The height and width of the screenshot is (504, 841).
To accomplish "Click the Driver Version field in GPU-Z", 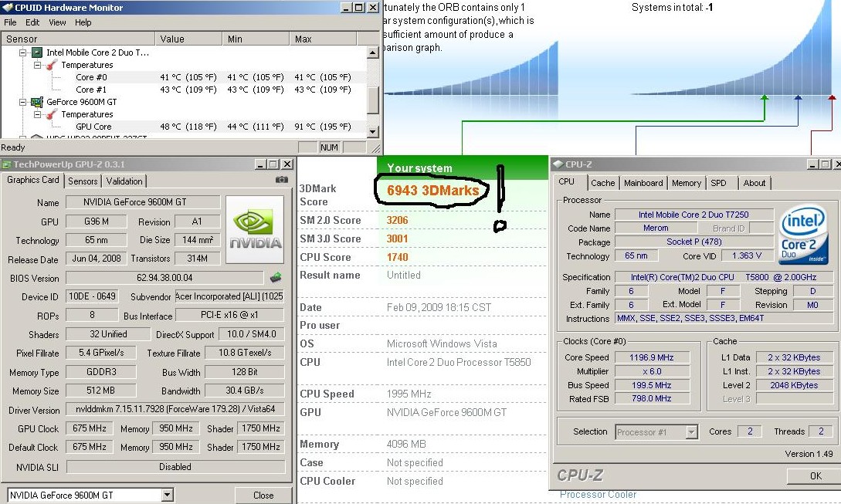I will point(175,409).
